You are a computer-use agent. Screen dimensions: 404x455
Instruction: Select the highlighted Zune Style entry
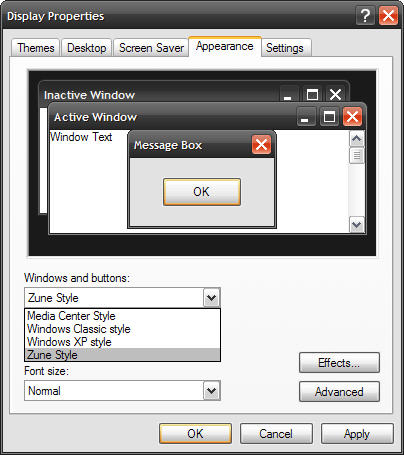(122, 355)
